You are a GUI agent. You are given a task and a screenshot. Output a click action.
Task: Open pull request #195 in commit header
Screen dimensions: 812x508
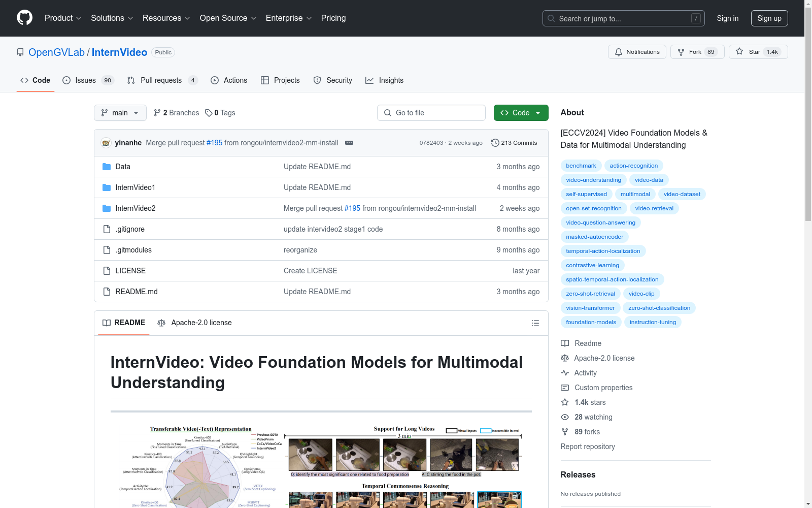pyautogui.click(x=214, y=143)
